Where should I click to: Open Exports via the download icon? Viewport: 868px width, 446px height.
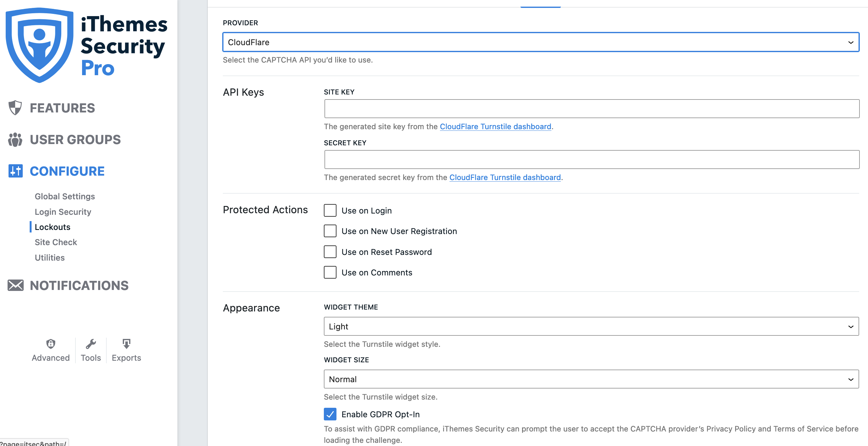pos(126,344)
